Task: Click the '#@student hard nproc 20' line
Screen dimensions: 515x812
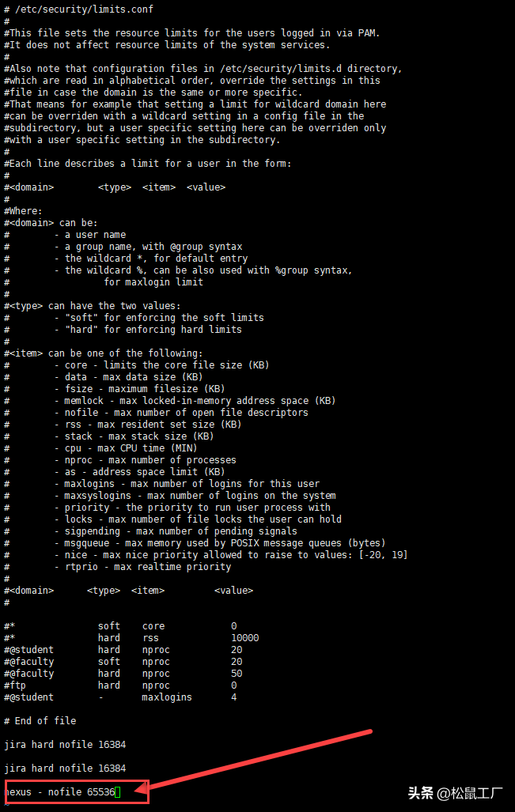Action: 123,649
